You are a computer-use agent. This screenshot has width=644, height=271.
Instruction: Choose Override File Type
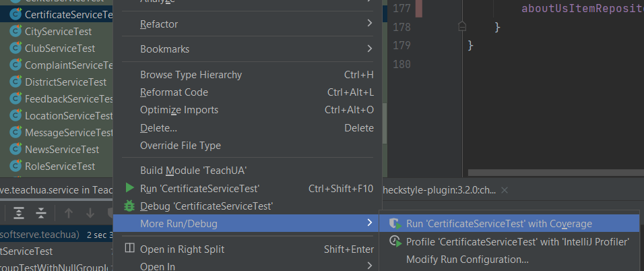[249, 146]
